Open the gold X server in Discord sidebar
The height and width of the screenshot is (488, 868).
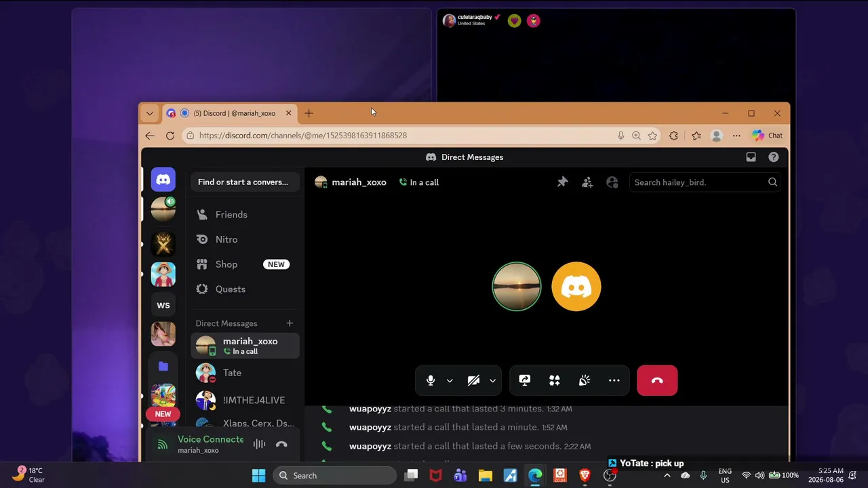(x=163, y=243)
